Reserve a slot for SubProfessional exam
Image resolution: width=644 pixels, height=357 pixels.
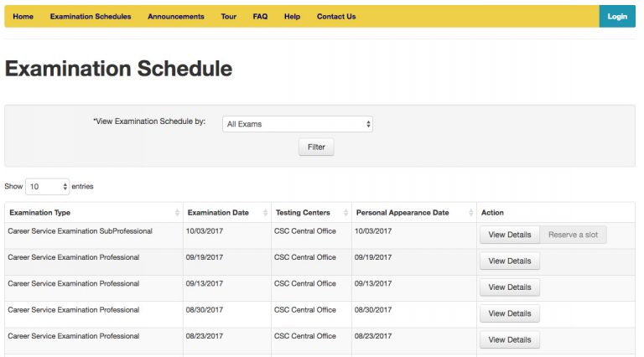click(573, 235)
